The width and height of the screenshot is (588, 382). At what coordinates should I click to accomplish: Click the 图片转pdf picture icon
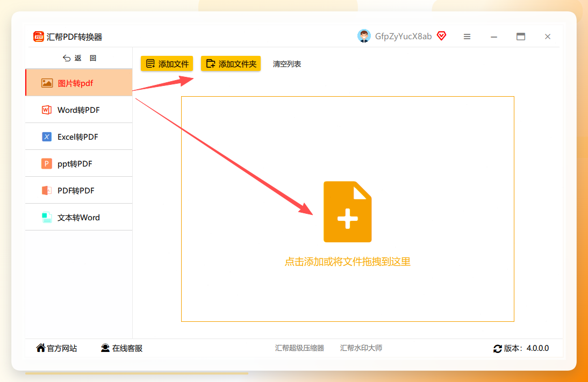coord(47,83)
